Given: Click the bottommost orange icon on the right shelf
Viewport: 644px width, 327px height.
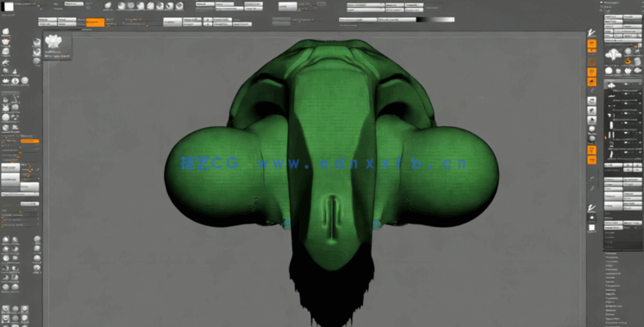Looking at the screenshot, I should click(591, 160).
